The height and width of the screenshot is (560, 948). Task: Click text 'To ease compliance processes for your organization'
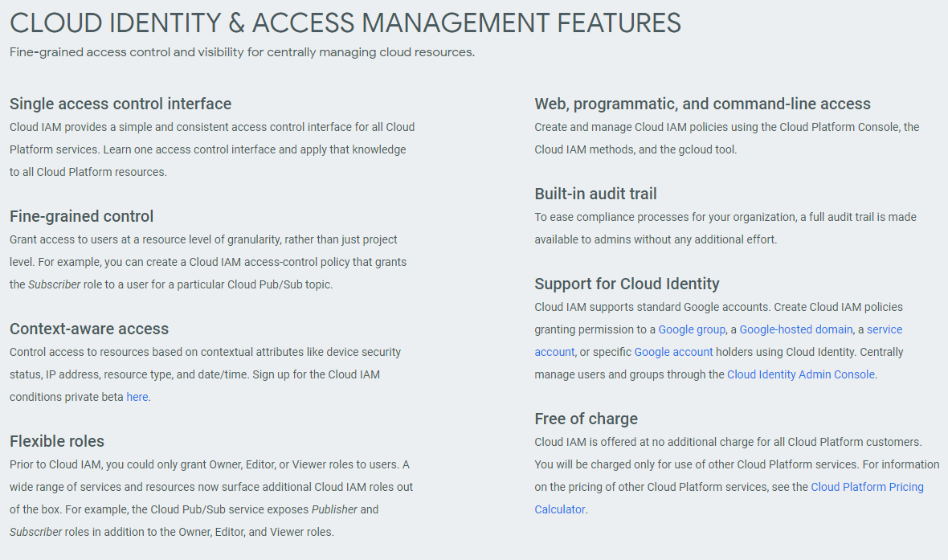click(x=666, y=216)
